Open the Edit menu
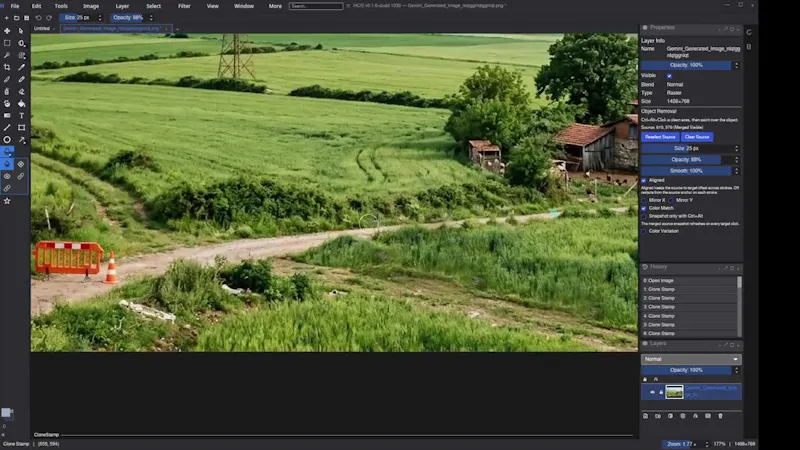The image size is (800, 450). point(36,6)
